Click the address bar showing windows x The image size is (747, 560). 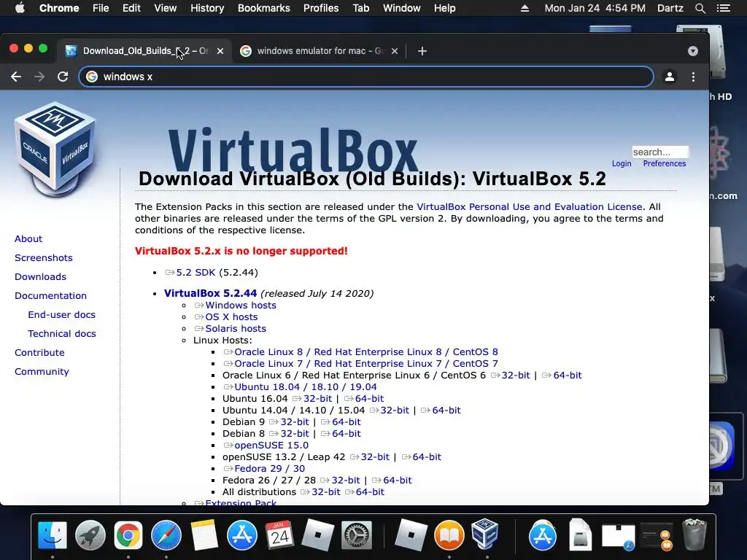(x=366, y=77)
